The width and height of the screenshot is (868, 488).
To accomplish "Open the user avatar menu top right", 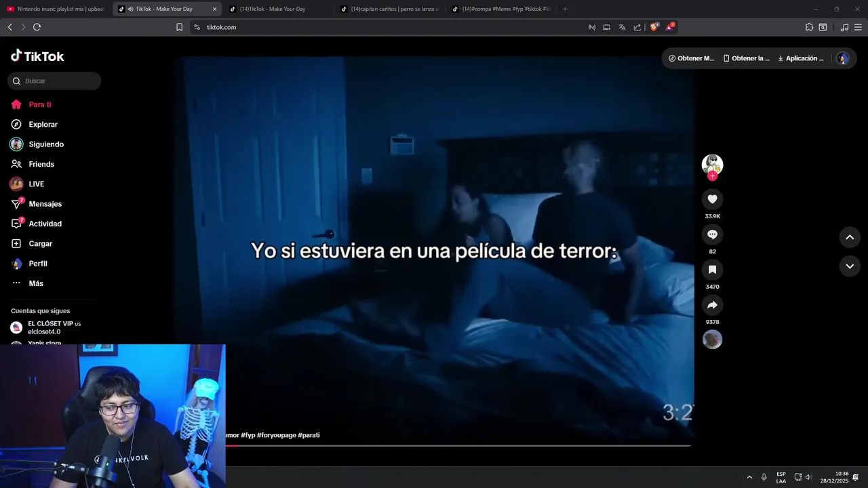I will [x=843, y=58].
